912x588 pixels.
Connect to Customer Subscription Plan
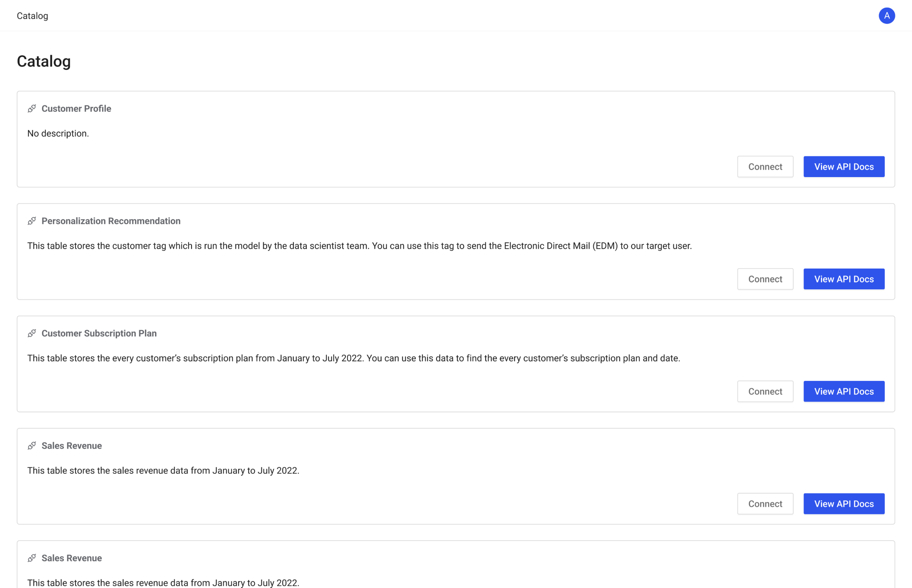pos(765,391)
